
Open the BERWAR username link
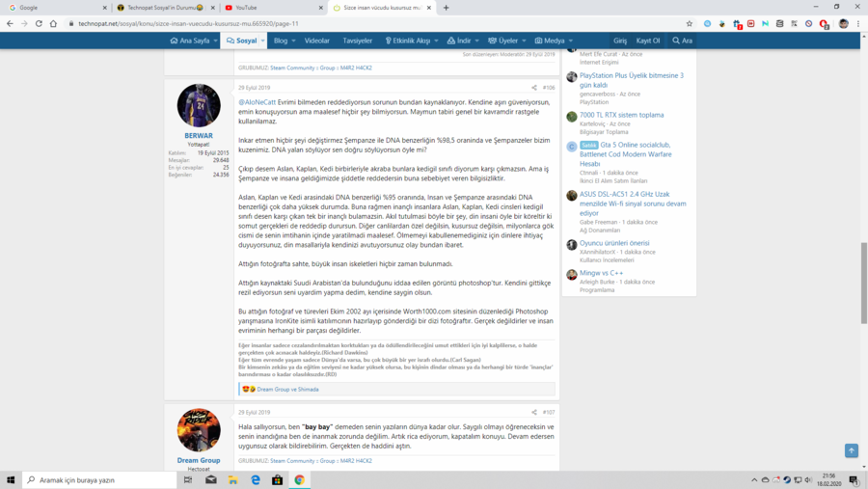coord(199,136)
